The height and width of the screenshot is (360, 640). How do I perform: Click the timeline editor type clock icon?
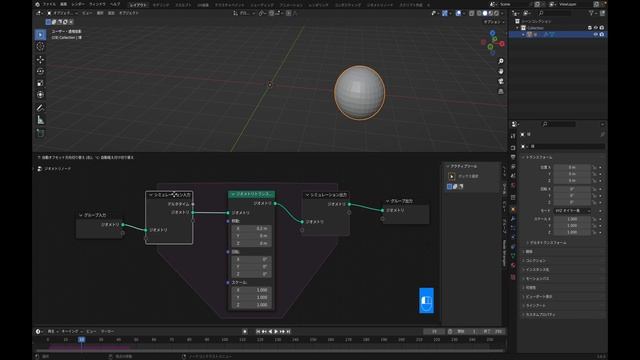[x=38, y=331]
